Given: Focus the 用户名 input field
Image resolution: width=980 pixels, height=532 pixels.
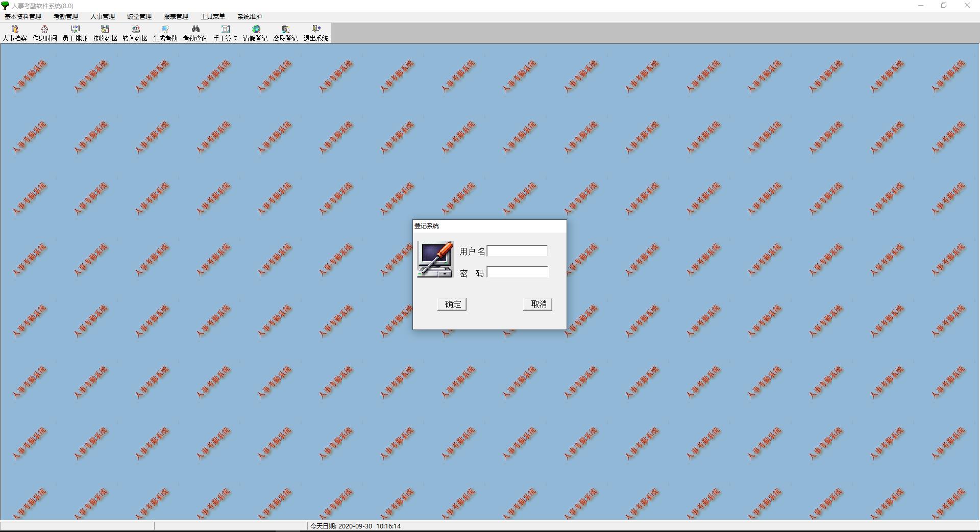Looking at the screenshot, I should click(517, 251).
